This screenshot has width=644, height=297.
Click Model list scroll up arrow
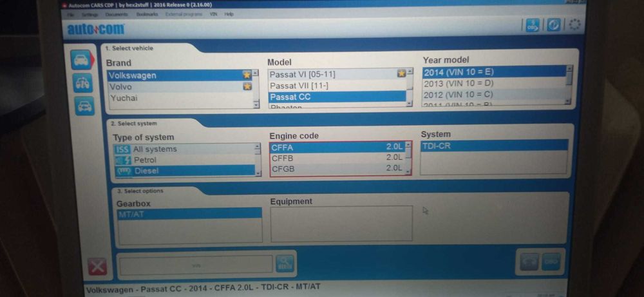pyautogui.click(x=409, y=72)
